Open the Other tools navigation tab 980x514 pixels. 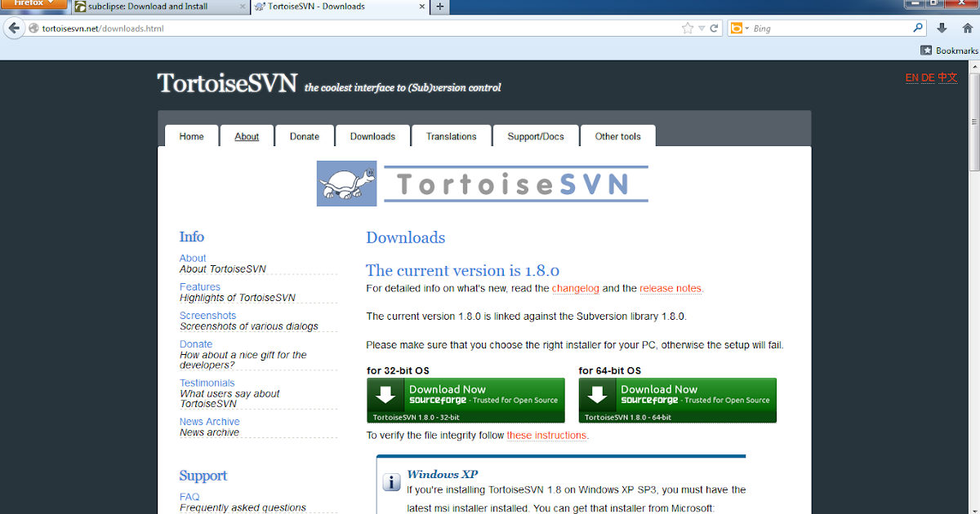point(618,136)
